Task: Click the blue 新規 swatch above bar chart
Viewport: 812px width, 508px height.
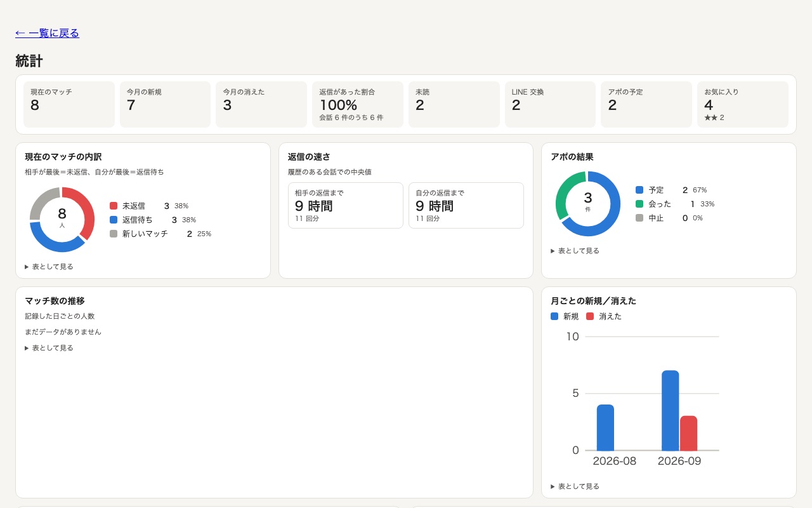Action: (x=554, y=316)
